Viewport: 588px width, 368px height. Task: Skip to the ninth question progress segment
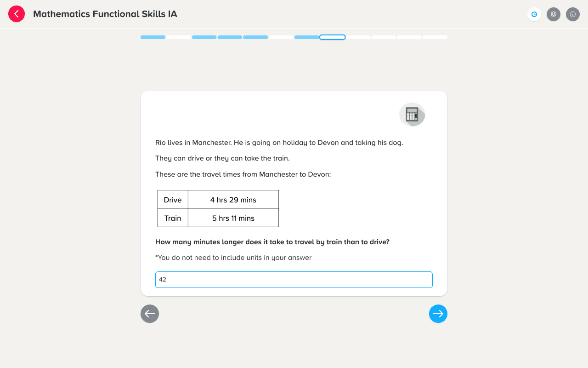click(x=358, y=37)
